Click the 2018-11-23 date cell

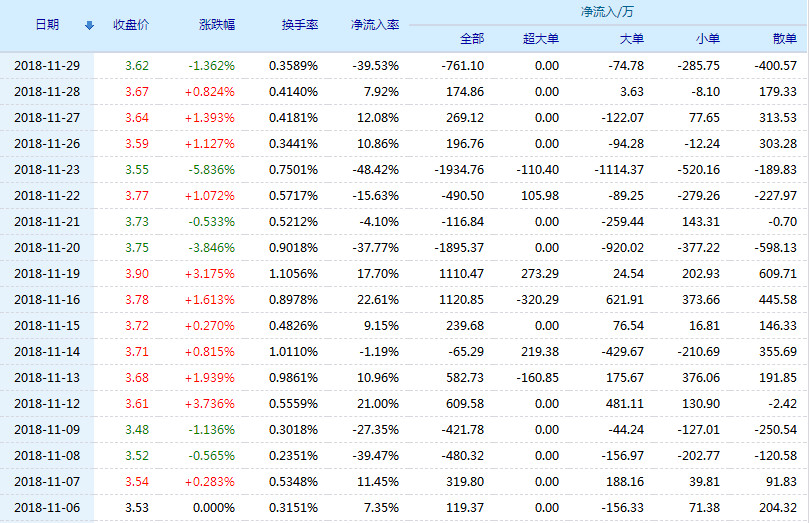tap(46, 170)
